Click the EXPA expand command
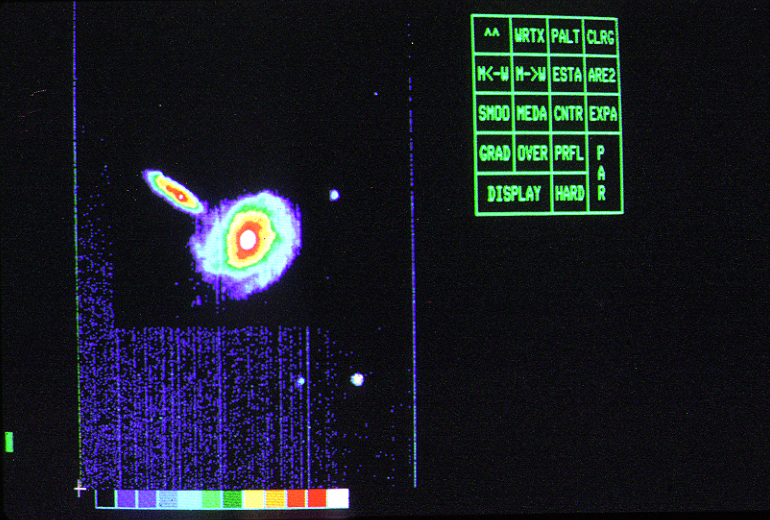The height and width of the screenshot is (520, 770). 603,114
